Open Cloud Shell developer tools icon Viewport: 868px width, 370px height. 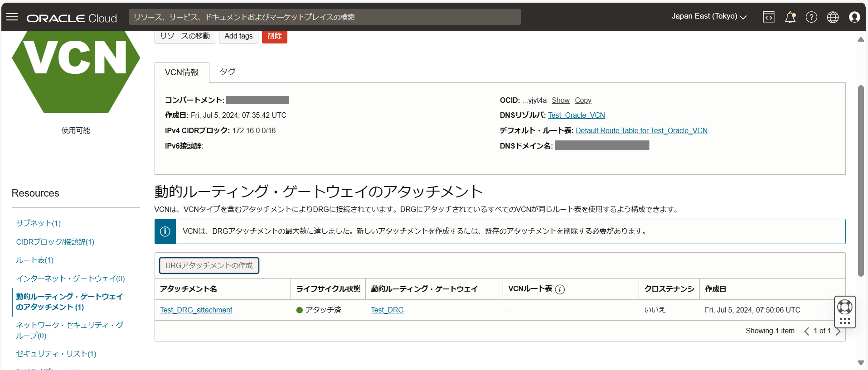coord(768,17)
